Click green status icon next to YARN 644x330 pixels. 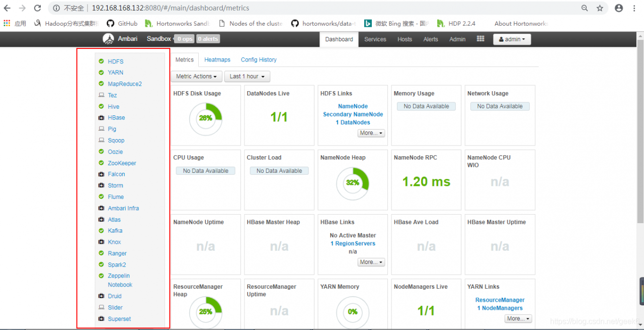(101, 73)
